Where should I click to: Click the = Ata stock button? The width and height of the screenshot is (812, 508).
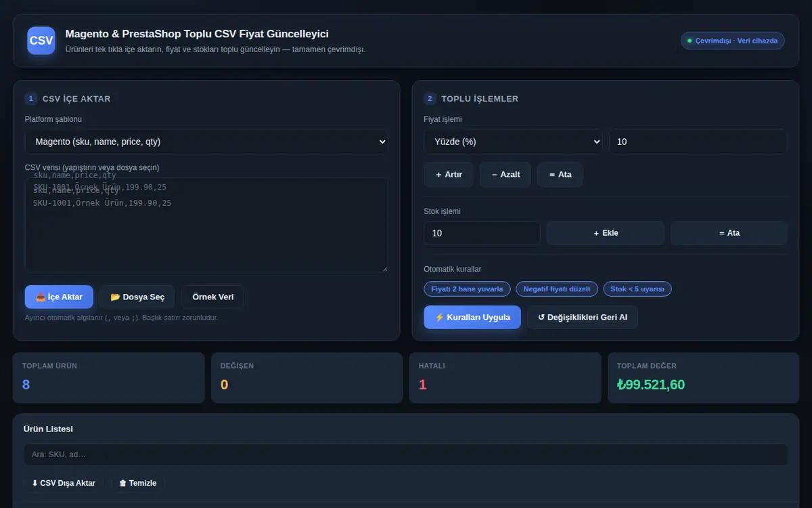(729, 233)
